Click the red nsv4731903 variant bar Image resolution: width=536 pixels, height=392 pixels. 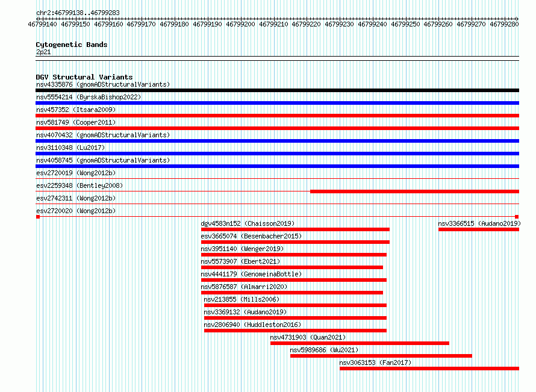[360, 343]
